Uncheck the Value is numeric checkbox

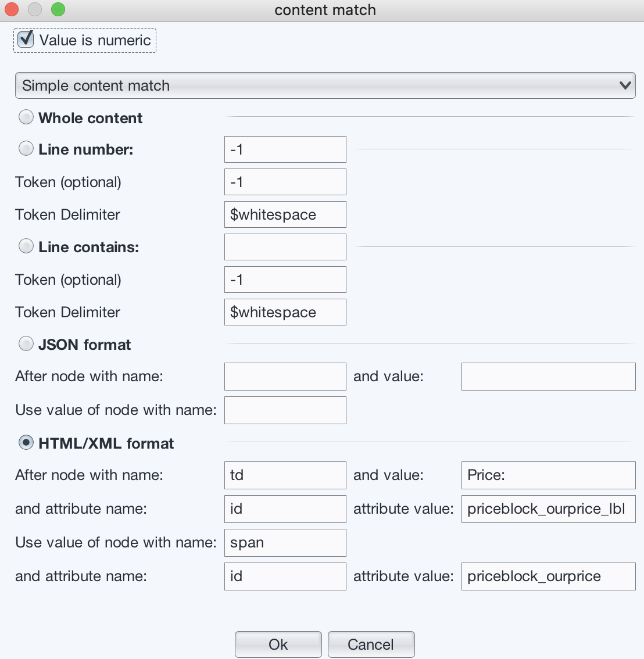pyautogui.click(x=26, y=40)
